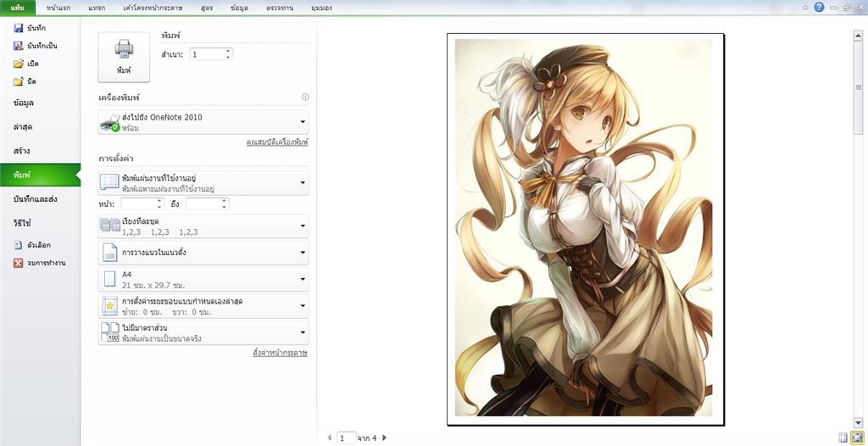Increase copies with สำเนา up arrow
The image size is (868, 446).
click(x=227, y=51)
